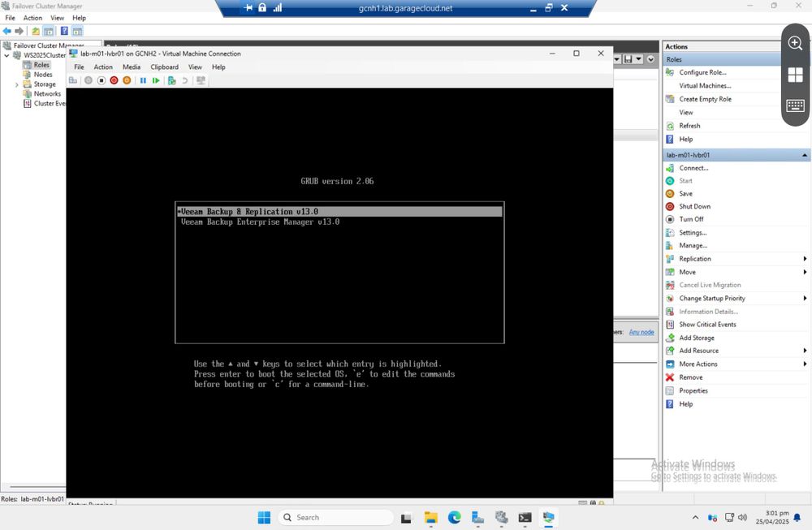Screen dimensions: 812x530
Task: Open the Clipboard menu
Action: pyautogui.click(x=162, y=67)
